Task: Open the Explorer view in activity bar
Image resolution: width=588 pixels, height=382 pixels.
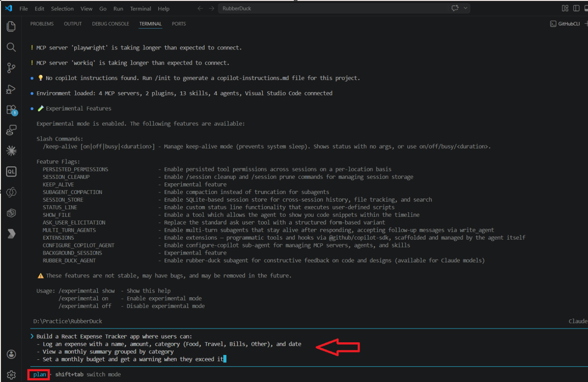Action: 11,26
